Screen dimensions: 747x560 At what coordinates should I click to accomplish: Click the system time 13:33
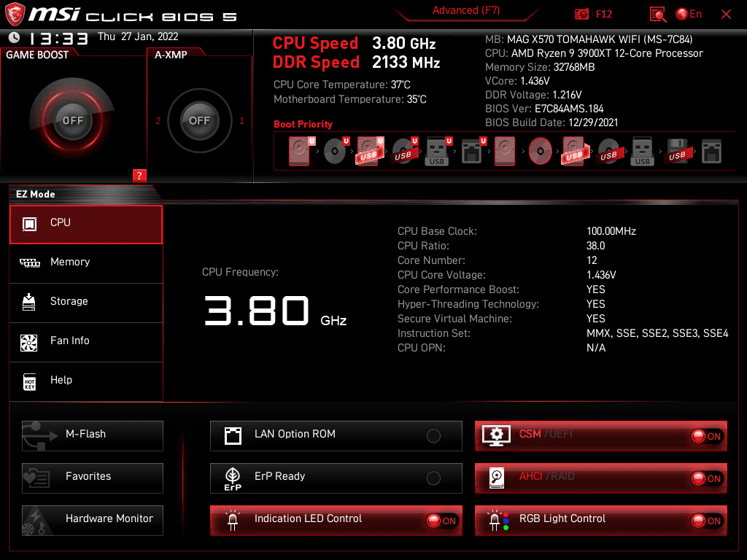pos(58,38)
